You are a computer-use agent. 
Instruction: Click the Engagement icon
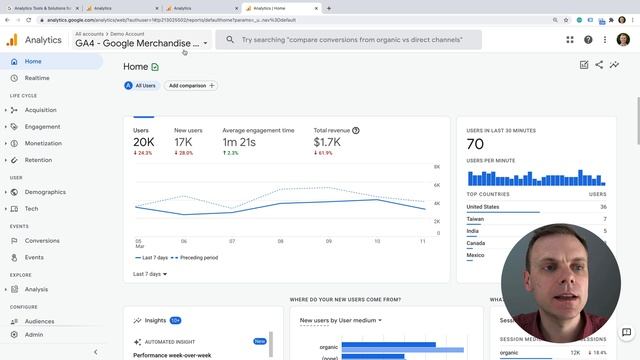coord(14,127)
